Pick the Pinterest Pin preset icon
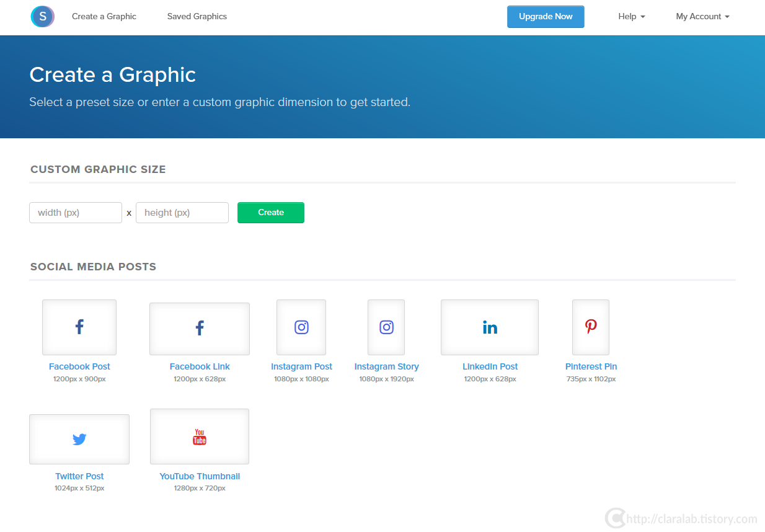 coord(591,327)
